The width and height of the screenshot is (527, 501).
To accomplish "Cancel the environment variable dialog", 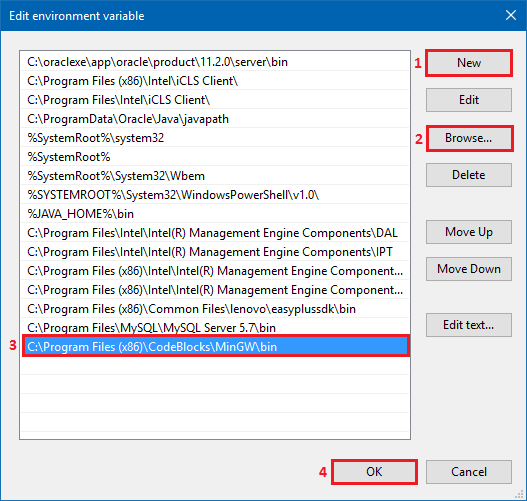I will click(x=469, y=472).
